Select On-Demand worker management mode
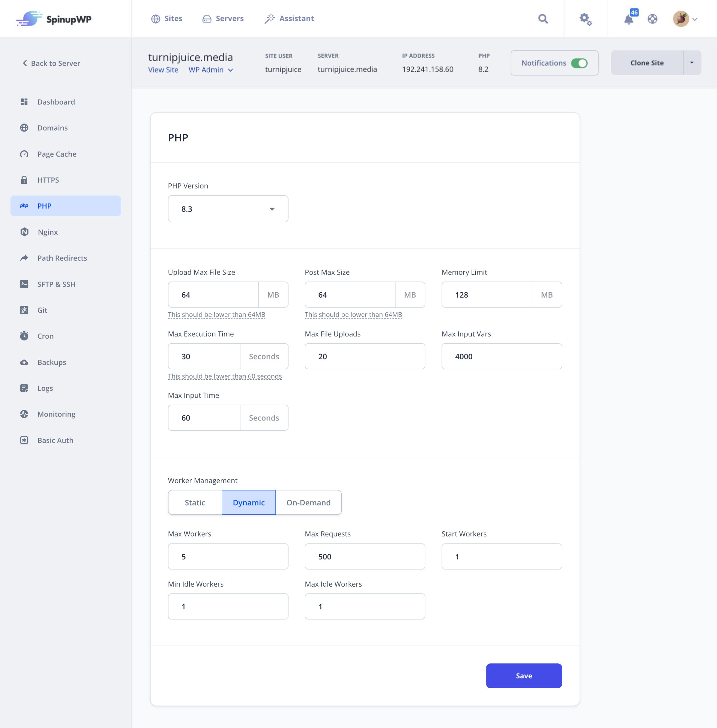This screenshot has height=728, width=717. 308,502
